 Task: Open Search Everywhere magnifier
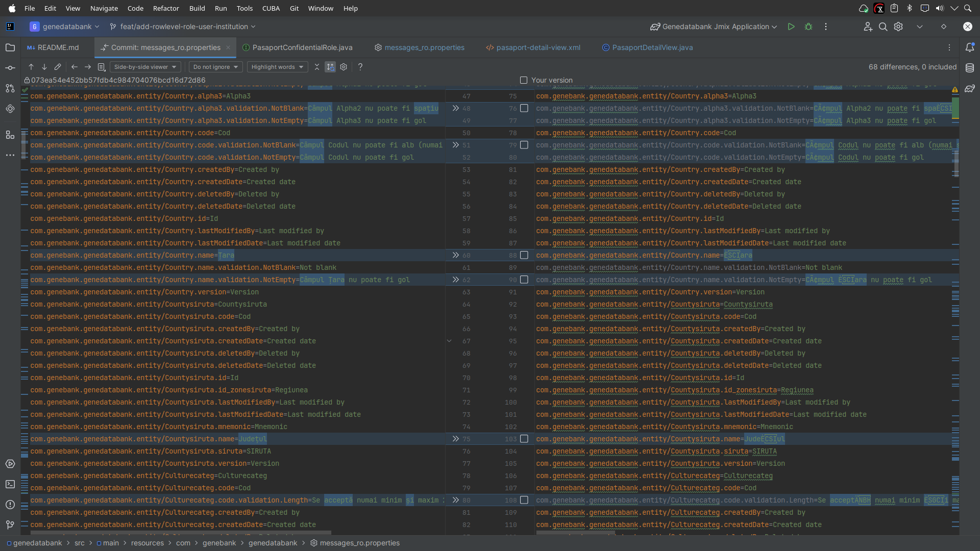click(x=883, y=27)
